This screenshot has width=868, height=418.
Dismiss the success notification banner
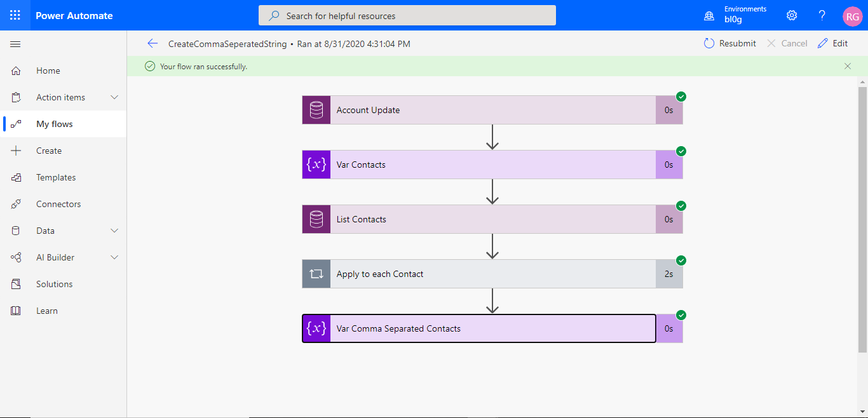tap(848, 66)
